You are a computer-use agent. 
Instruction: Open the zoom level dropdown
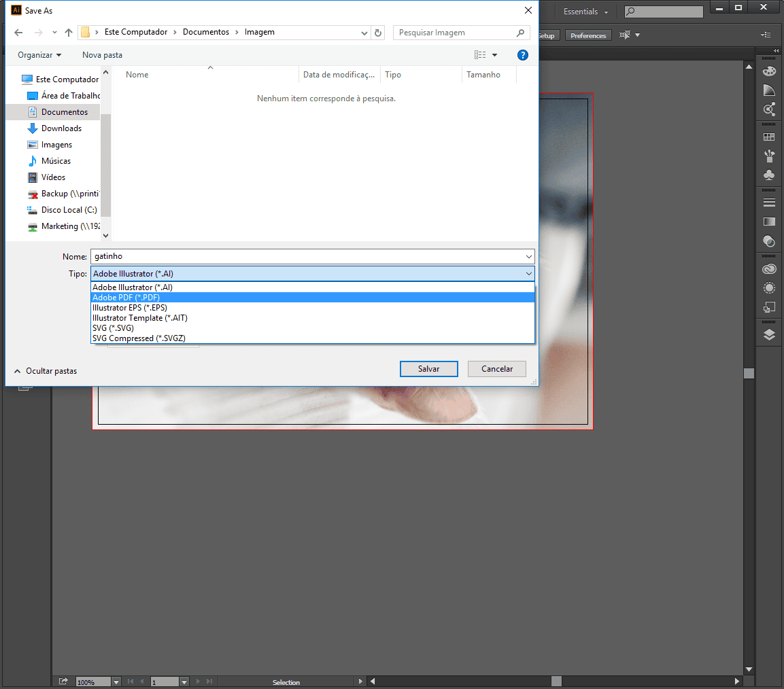click(116, 682)
